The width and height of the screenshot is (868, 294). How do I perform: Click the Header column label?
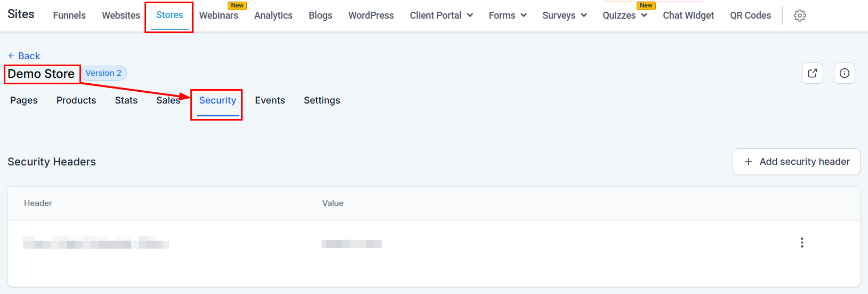click(38, 203)
